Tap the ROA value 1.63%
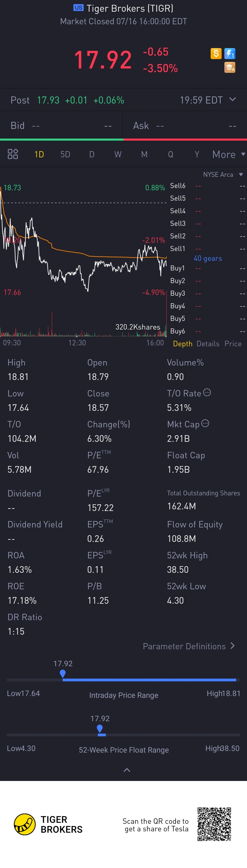This screenshot has width=247, height=868. click(19, 569)
